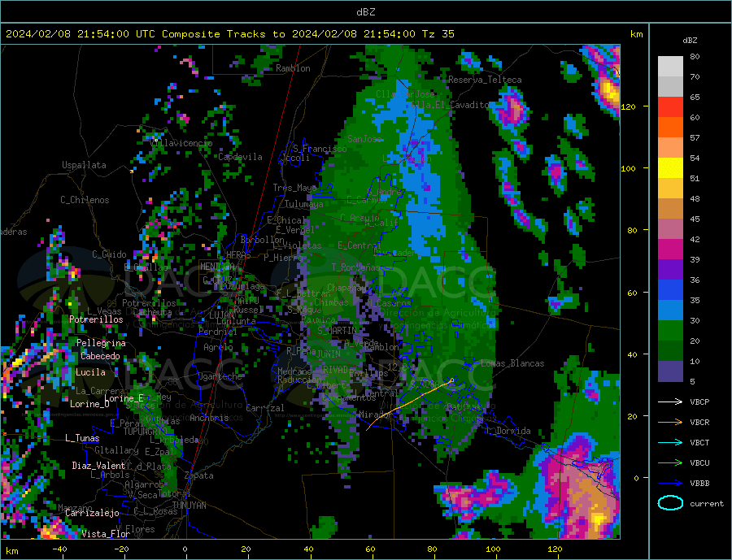Click the 'Tz 35' text in header
Image resolution: width=732 pixels, height=560 pixels.
[x=438, y=34]
